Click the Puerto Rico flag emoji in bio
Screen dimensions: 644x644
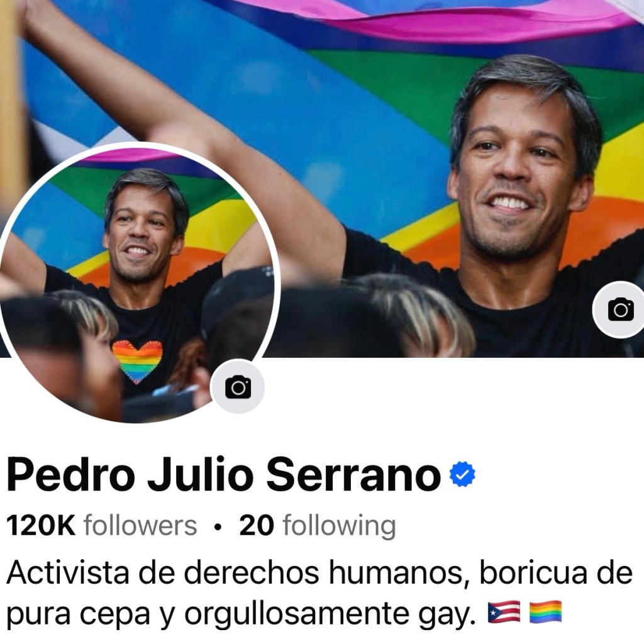(x=504, y=612)
